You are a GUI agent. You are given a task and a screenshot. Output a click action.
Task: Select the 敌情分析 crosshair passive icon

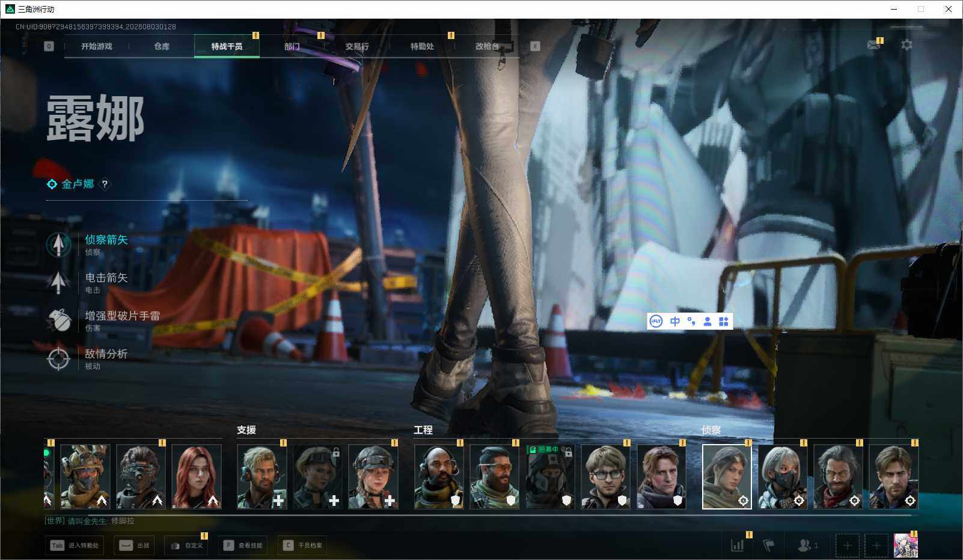click(x=58, y=359)
